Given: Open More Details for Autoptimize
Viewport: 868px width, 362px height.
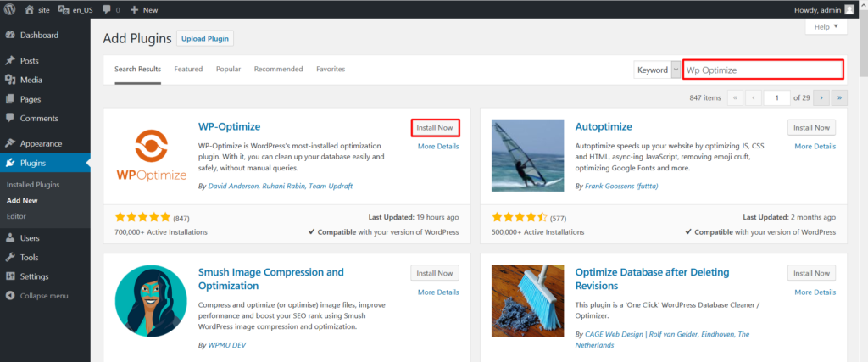Looking at the screenshot, I should (815, 146).
